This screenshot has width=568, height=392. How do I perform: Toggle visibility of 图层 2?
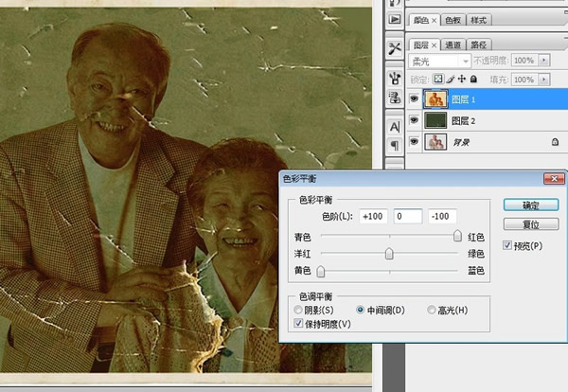point(414,120)
